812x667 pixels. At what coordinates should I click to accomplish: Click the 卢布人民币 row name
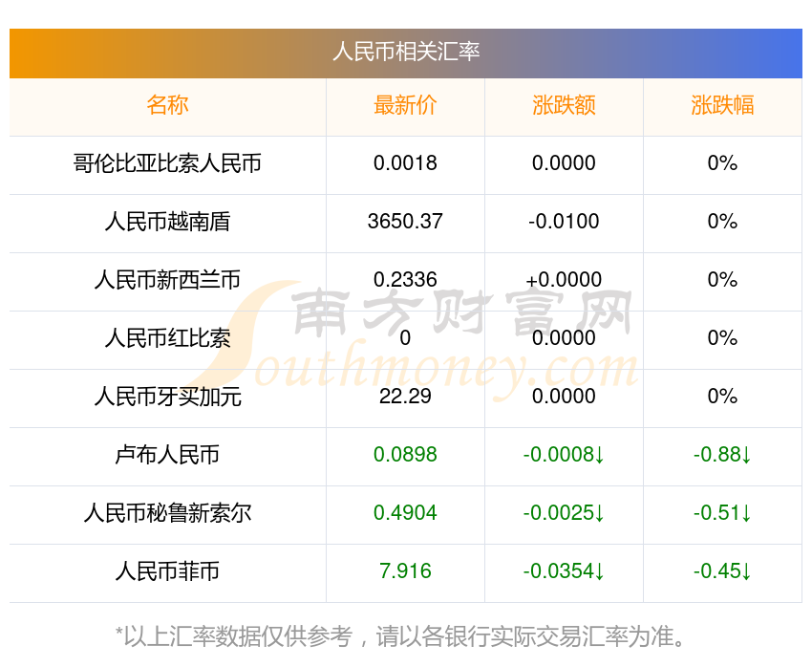click(167, 455)
